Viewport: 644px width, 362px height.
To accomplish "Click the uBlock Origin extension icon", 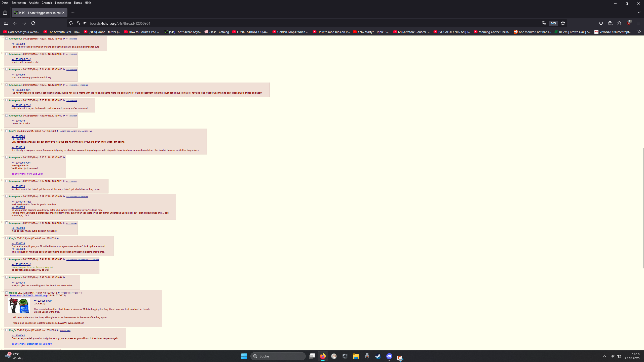I will [x=629, y=23].
